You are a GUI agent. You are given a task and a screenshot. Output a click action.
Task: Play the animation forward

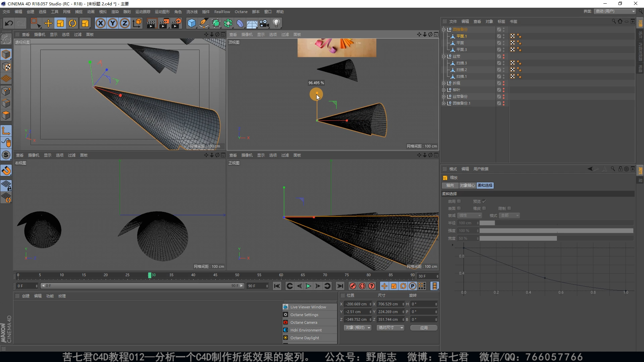tap(308, 286)
